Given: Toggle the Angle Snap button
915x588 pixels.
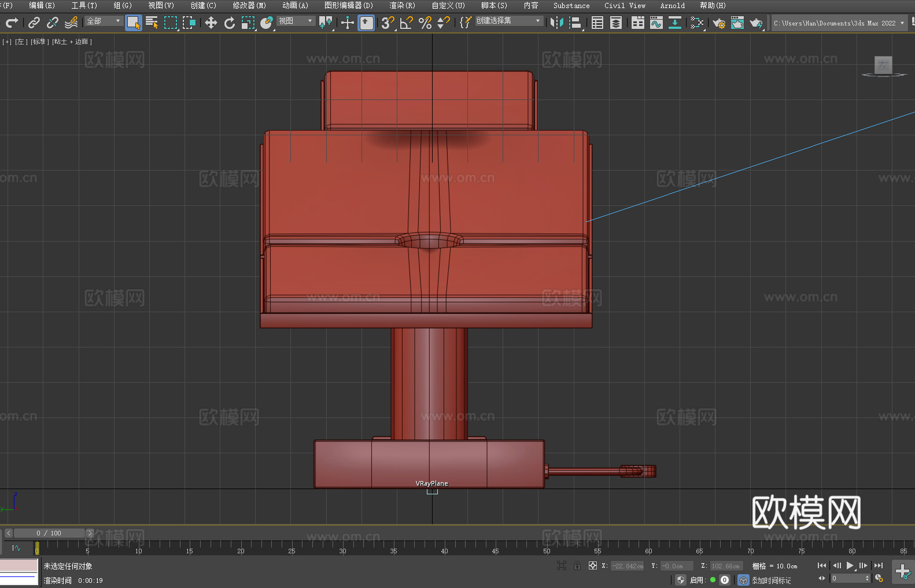Looking at the screenshot, I should 406,23.
